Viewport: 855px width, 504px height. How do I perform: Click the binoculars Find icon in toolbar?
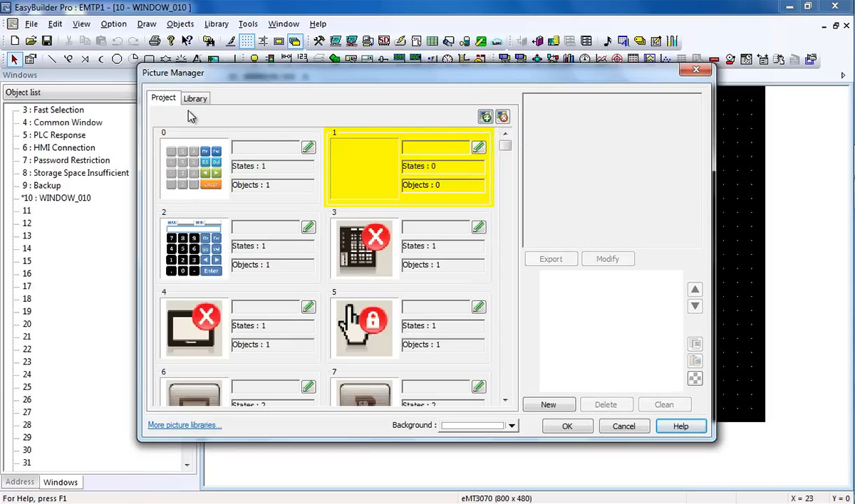(x=209, y=41)
